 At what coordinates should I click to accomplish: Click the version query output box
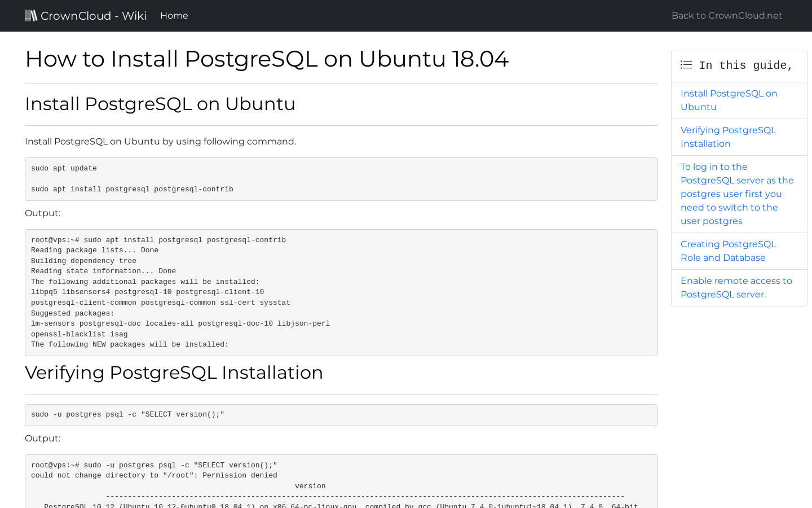point(341,483)
